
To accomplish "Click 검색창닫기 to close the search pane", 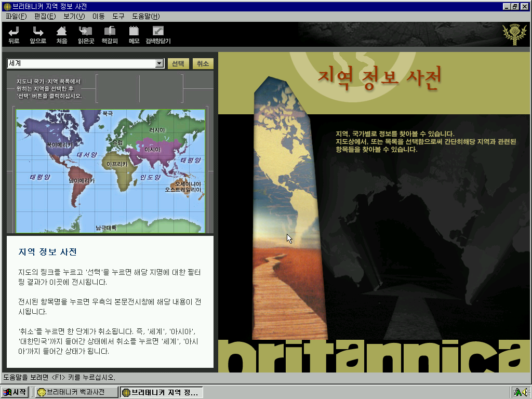I will 158,35.
